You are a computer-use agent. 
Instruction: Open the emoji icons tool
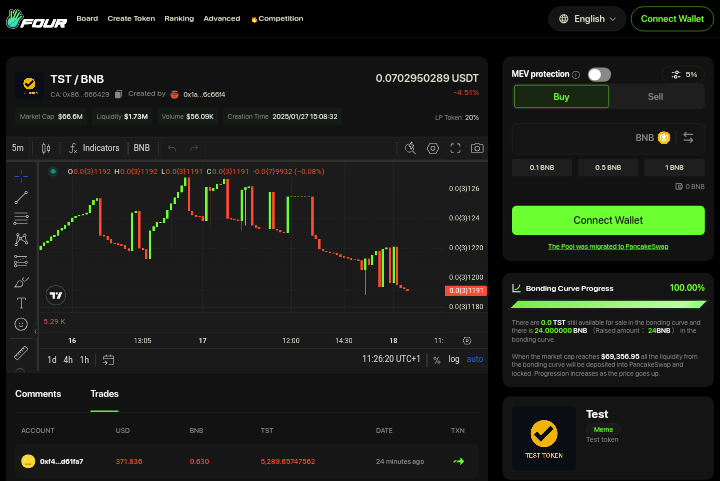21,324
